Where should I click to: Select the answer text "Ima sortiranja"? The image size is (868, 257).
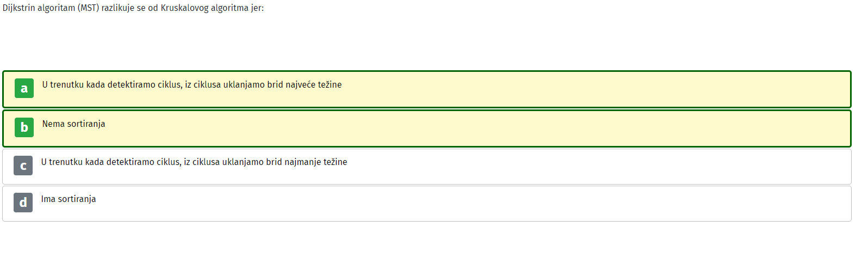coord(69,199)
